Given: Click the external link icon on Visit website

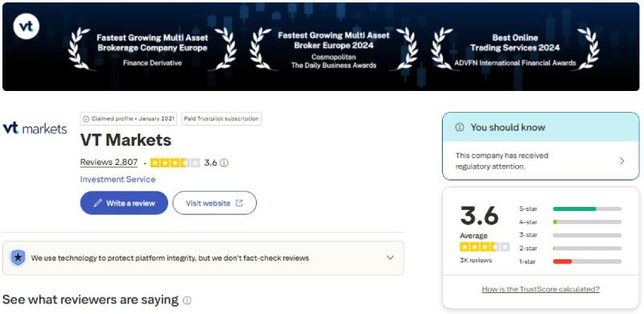Looking at the screenshot, I should [239, 203].
